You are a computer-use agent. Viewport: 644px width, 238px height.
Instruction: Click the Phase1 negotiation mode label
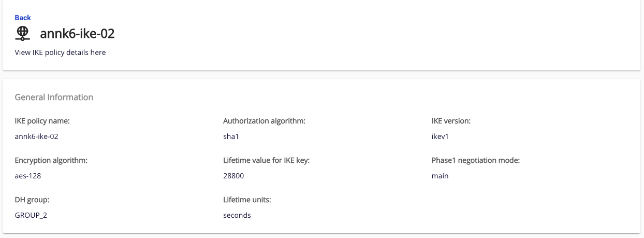(475, 160)
